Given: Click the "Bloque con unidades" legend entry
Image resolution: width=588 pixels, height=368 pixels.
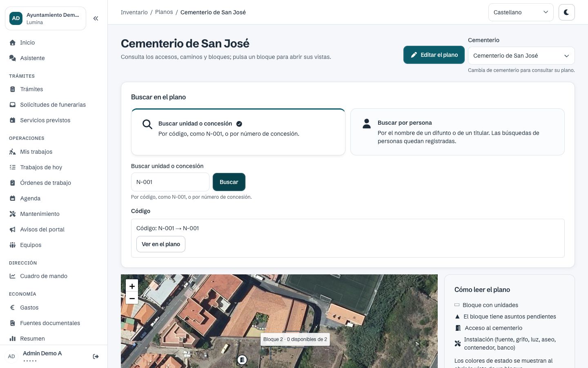Looking at the screenshot, I should tap(486, 305).
